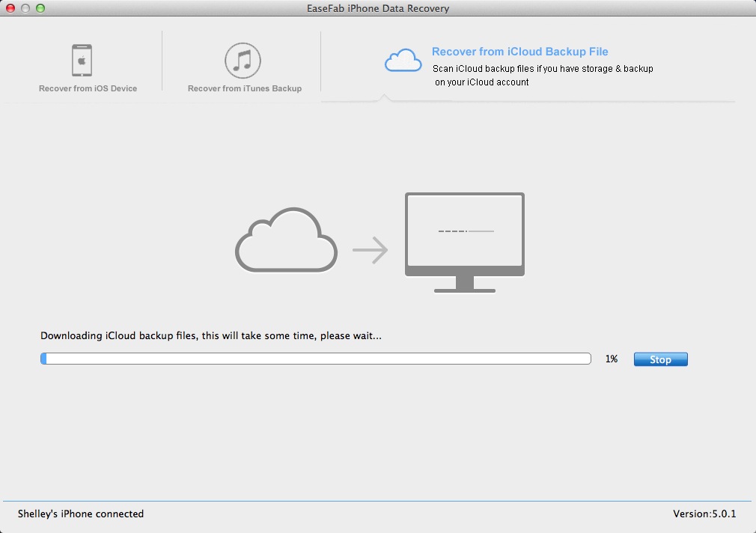Click the Version:5.0.1 label
Viewport: 756px width, 533px height.
coord(704,514)
